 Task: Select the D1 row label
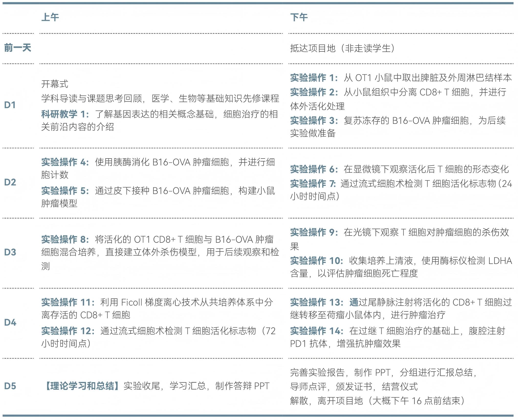(x=10, y=105)
